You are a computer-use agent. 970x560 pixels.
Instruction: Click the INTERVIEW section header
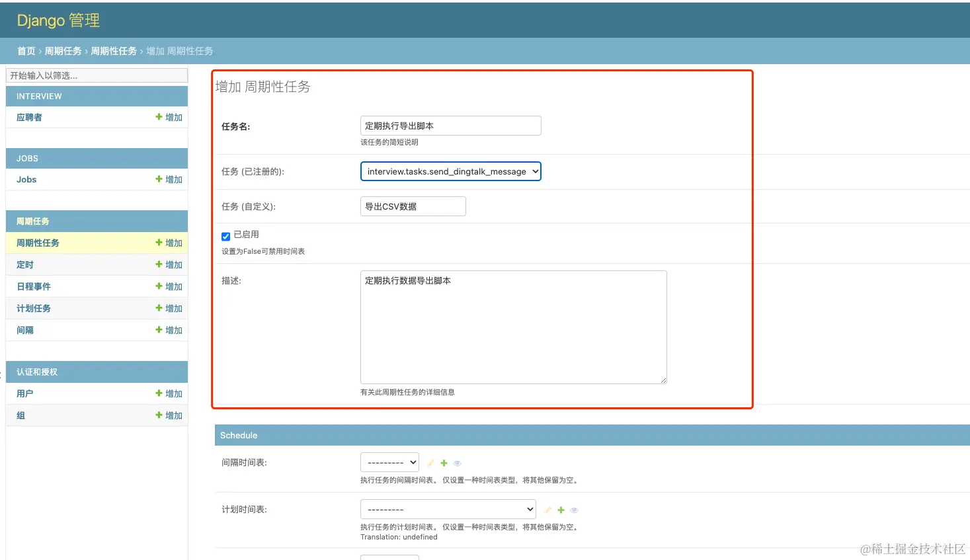(x=97, y=96)
